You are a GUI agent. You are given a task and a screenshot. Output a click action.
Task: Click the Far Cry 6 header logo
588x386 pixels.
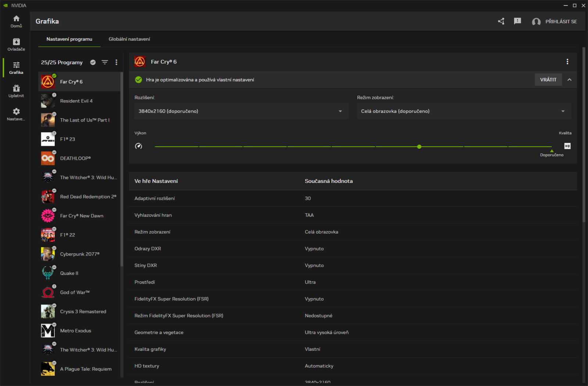[x=140, y=62]
